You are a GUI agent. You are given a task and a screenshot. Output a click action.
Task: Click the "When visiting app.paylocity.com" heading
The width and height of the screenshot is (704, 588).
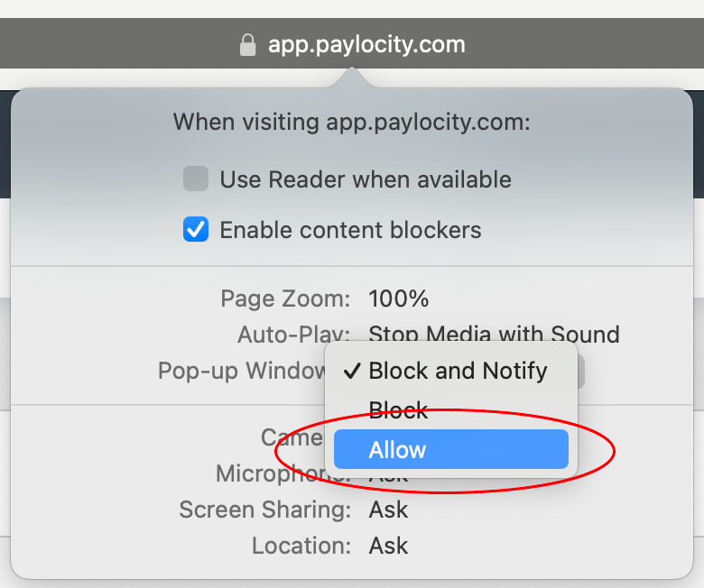click(x=352, y=122)
